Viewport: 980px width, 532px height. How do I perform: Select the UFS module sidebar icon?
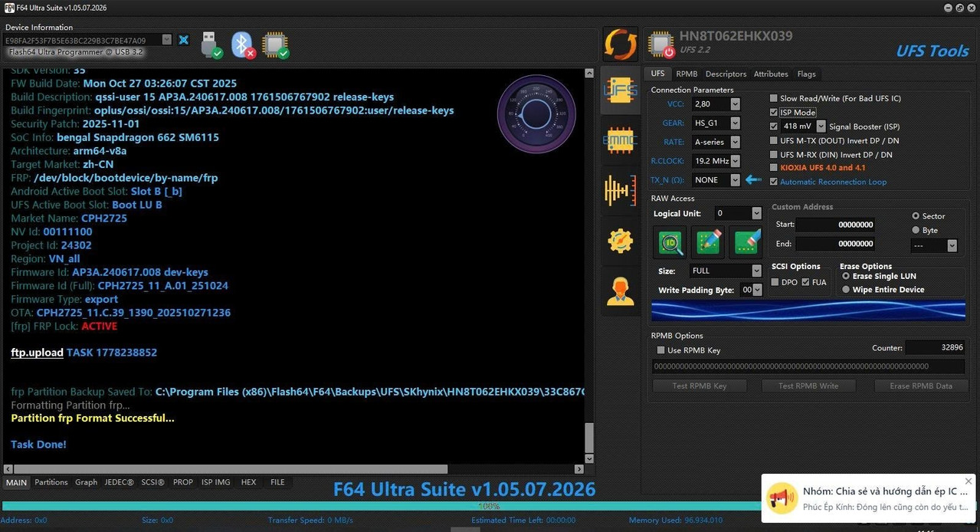coord(621,90)
